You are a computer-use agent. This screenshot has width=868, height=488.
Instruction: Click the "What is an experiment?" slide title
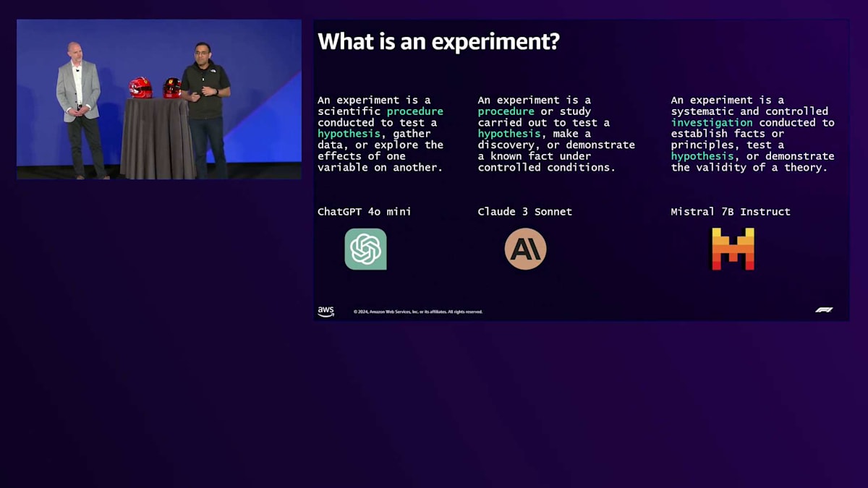pyautogui.click(x=438, y=41)
